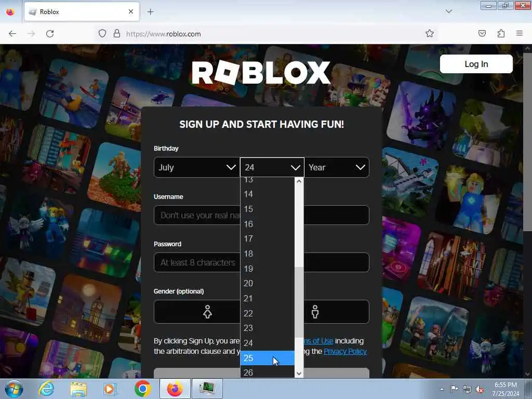Select day 19 from list

[267, 269]
